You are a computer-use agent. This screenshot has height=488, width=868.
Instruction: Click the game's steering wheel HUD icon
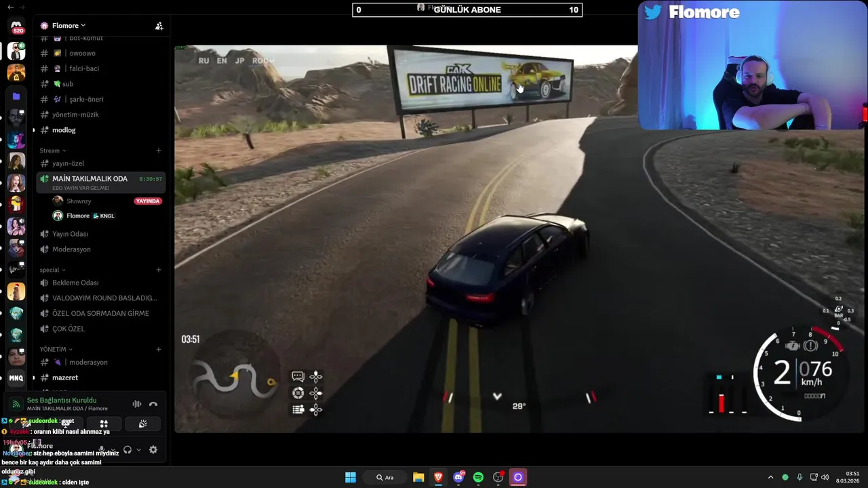298,393
